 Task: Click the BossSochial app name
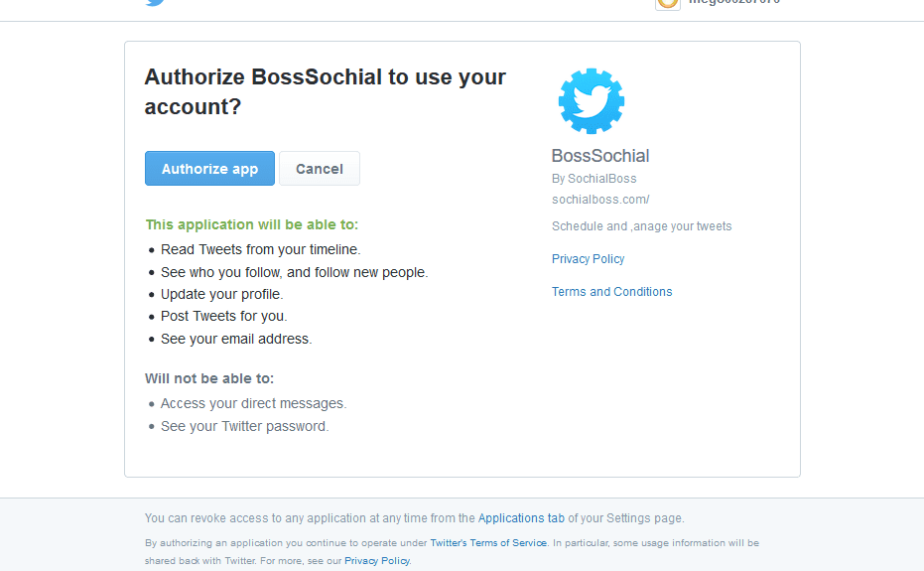(600, 156)
